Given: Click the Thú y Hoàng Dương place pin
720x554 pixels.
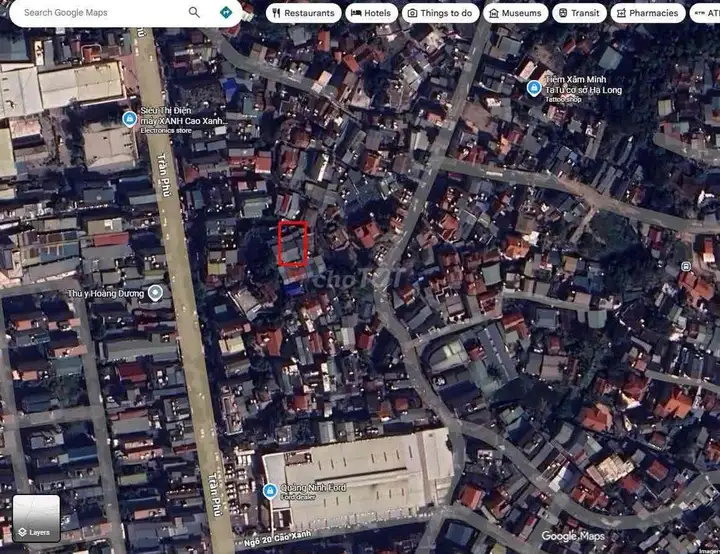Looking at the screenshot, I should point(155,293).
